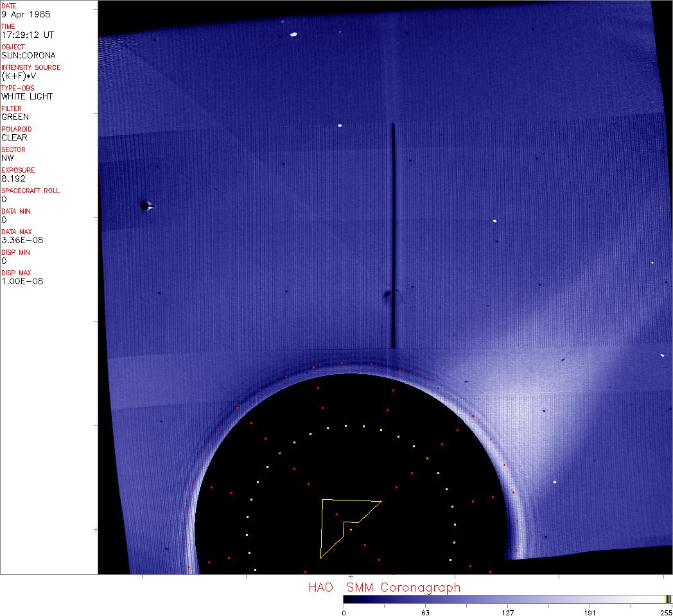Select the NW sector value
This screenshot has height=616, width=673.
pos(8,158)
